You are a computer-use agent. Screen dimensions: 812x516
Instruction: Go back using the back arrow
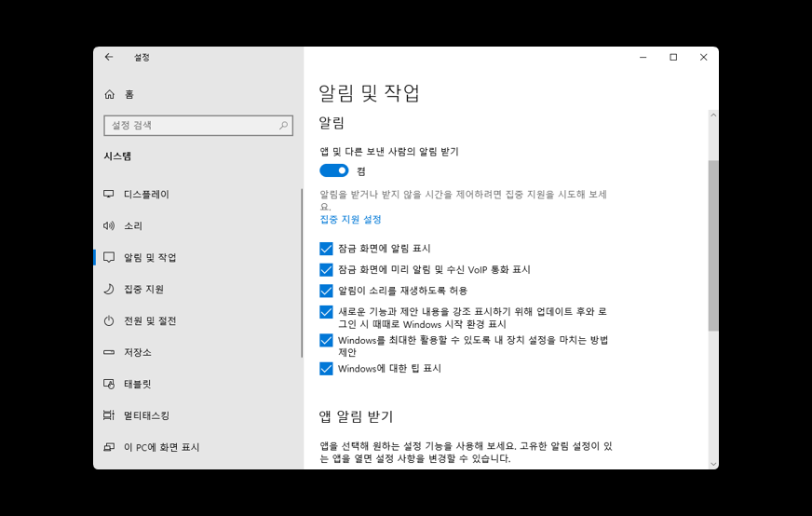[x=109, y=57]
